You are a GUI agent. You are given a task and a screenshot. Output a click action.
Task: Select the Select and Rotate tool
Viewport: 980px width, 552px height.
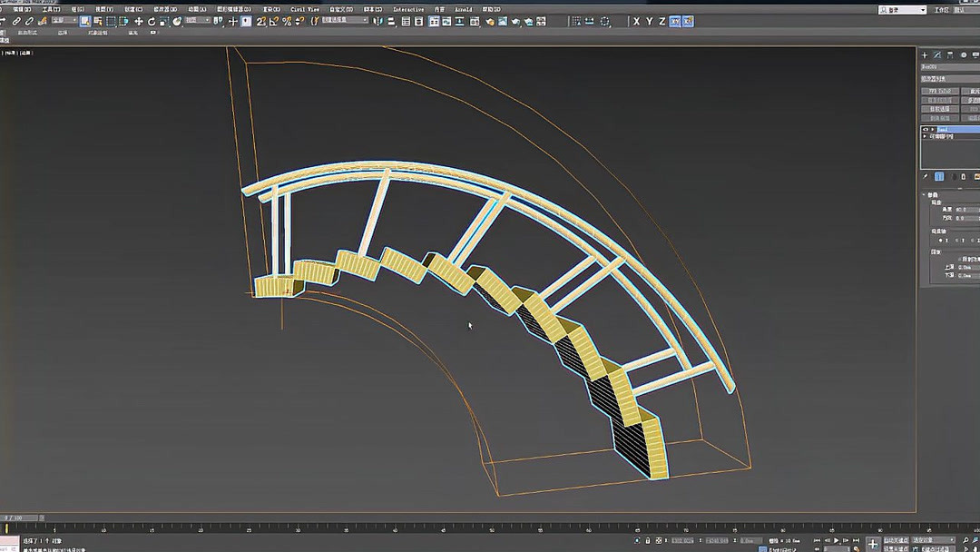(x=152, y=20)
